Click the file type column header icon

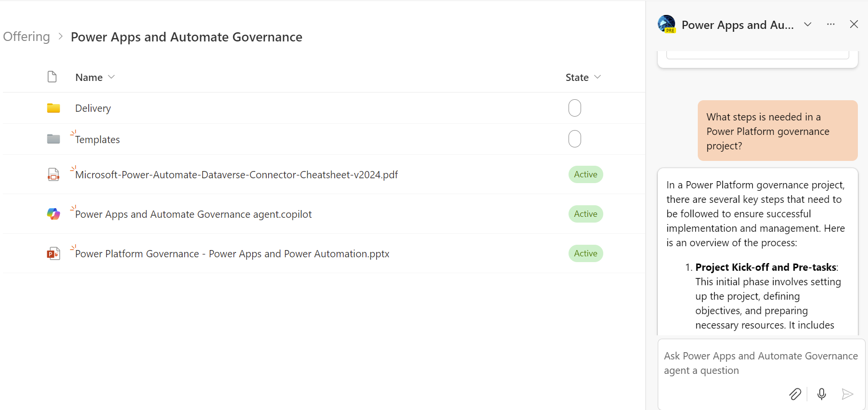(x=52, y=77)
